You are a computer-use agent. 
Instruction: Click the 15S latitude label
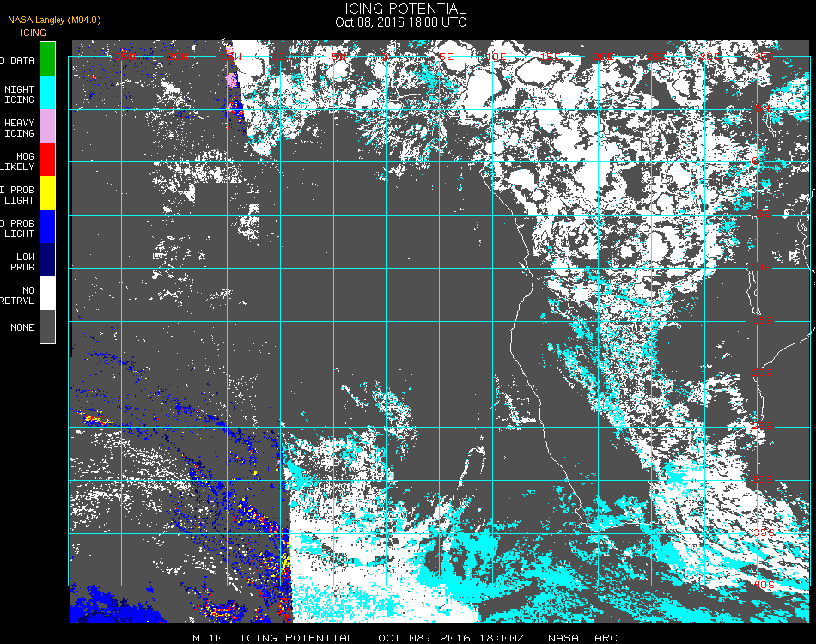(763, 320)
